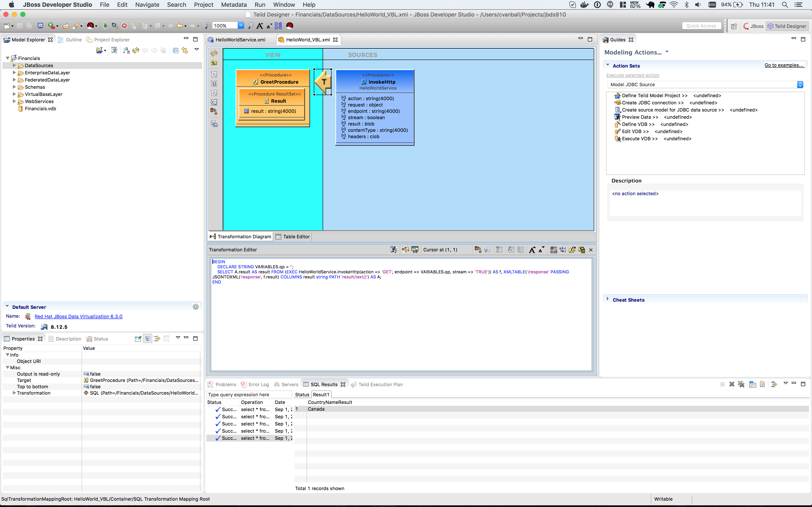This screenshot has width=812, height=507.
Task: Click link with editor icon in Model Explorer
Action: pos(185,50)
